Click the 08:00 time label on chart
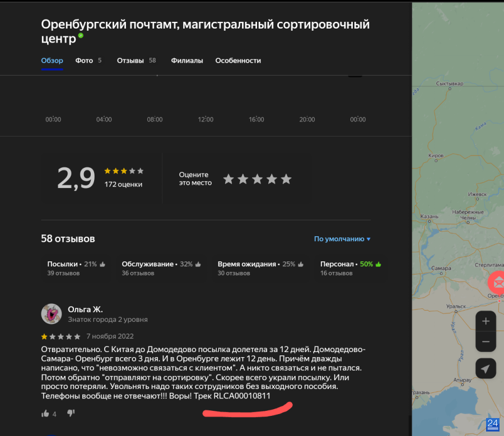Image resolution: width=504 pixels, height=436 pixels. [155, 120]
